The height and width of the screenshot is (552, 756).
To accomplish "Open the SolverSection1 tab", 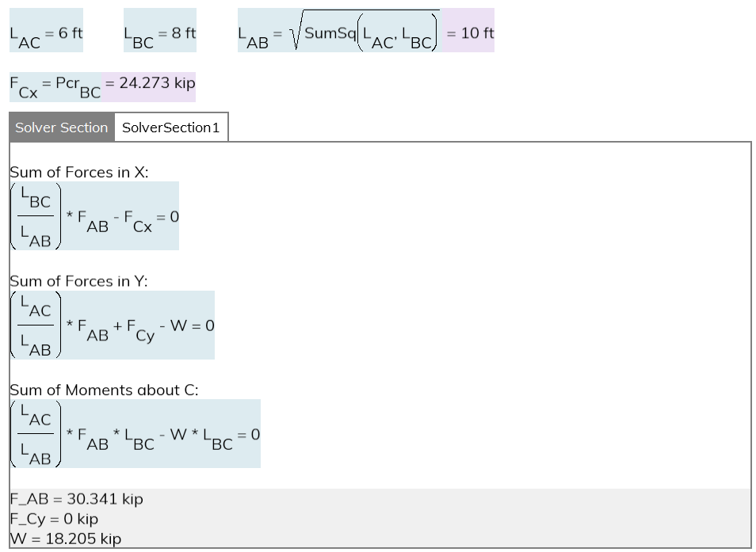I will [170, 128].
